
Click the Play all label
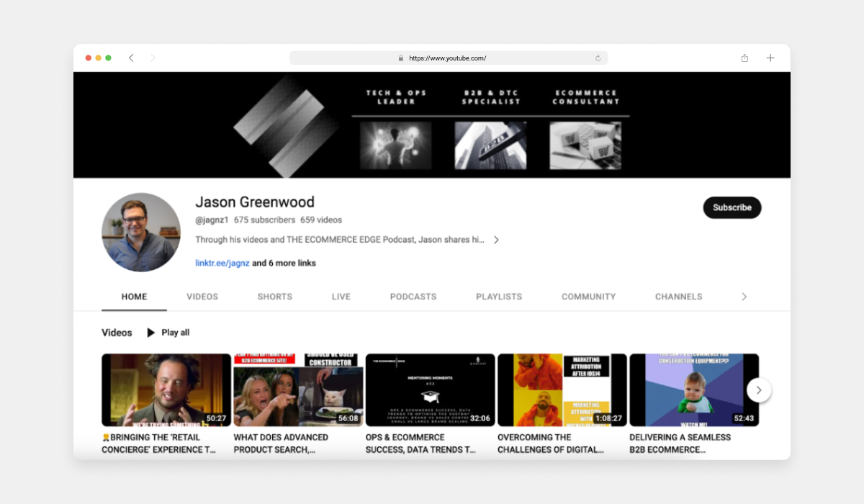pyautogui.click(x=176, y=333)
